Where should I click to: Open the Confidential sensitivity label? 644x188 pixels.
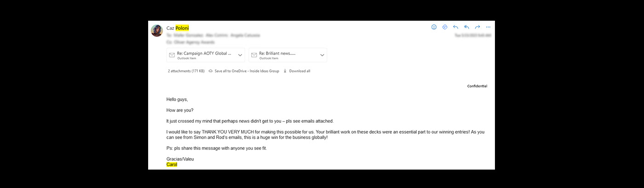pyautogui.click(x=477, y=86)
